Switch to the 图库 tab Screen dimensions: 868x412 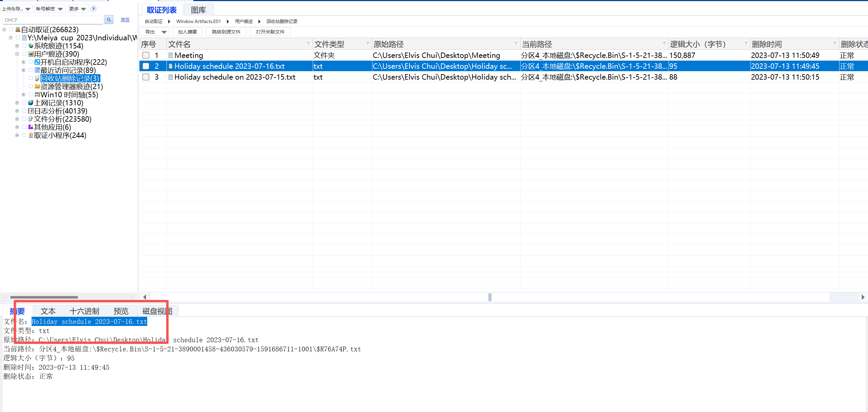pyautogui.click(x=198, y=10)
